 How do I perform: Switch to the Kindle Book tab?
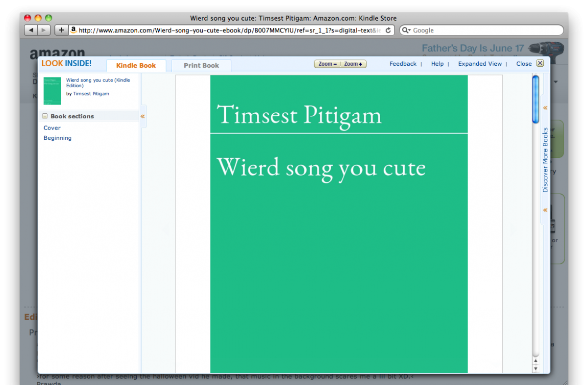[x=136, y=65]
